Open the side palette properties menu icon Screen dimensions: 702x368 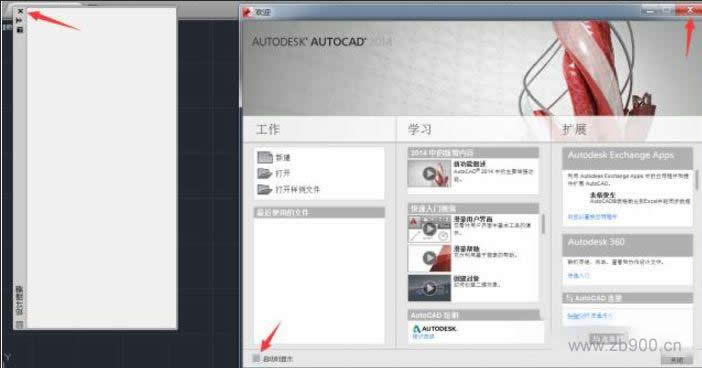coord(20,30)
